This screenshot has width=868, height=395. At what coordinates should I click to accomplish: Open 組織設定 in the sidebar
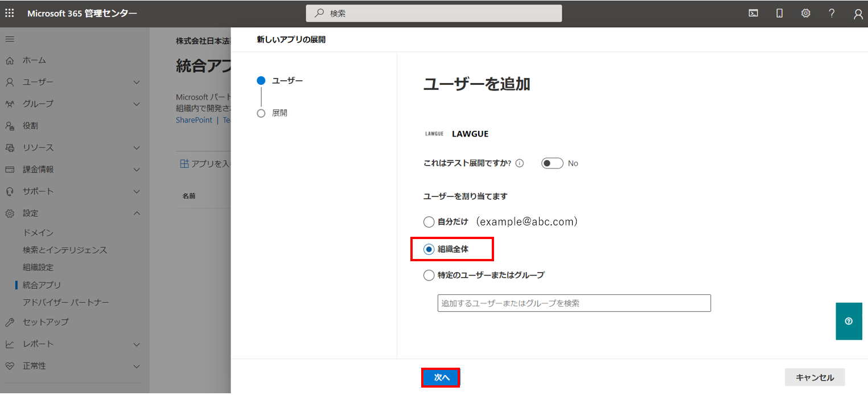(38, 268)
